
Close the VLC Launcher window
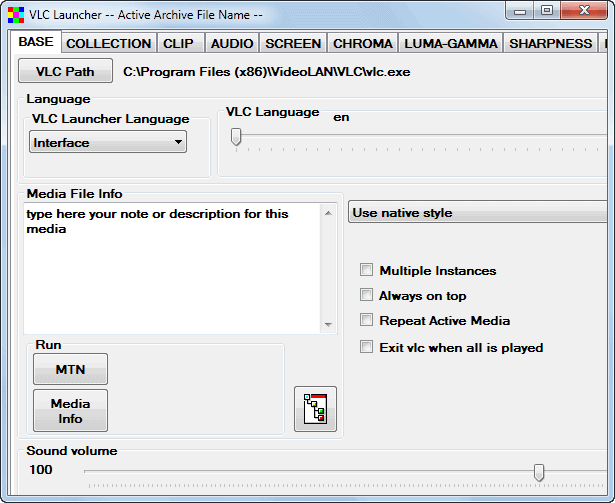[584, 10]
